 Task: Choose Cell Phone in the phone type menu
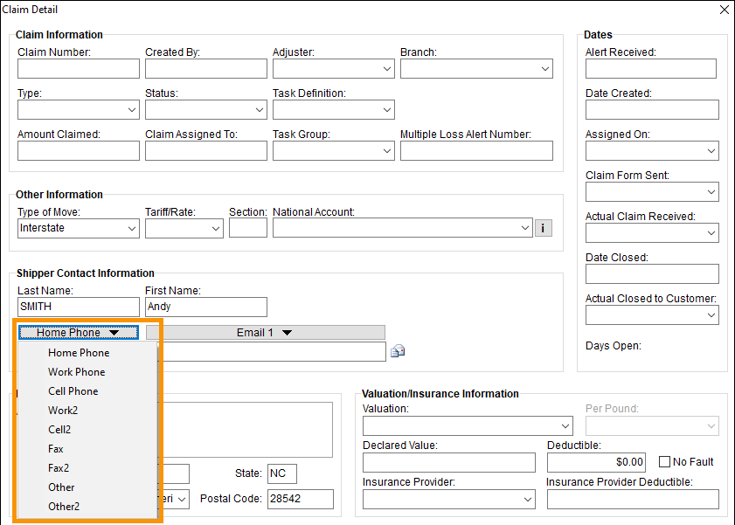click(73, 391)
